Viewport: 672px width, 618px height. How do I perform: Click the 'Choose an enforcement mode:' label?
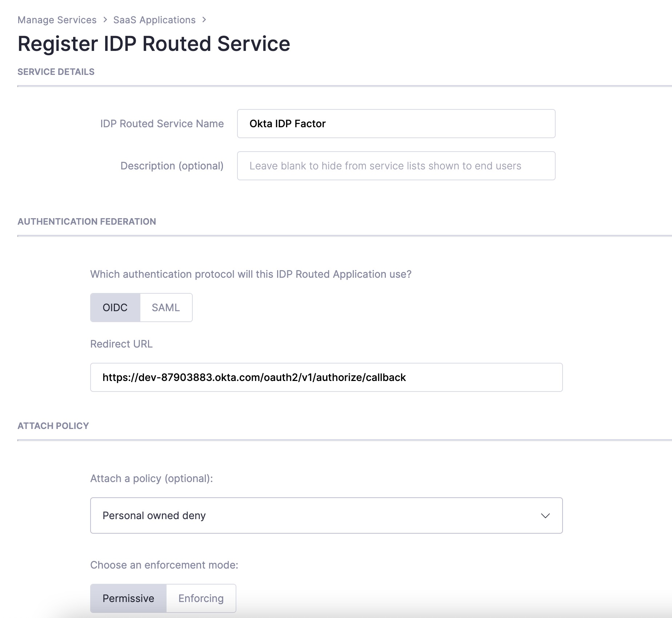[164, 565]
